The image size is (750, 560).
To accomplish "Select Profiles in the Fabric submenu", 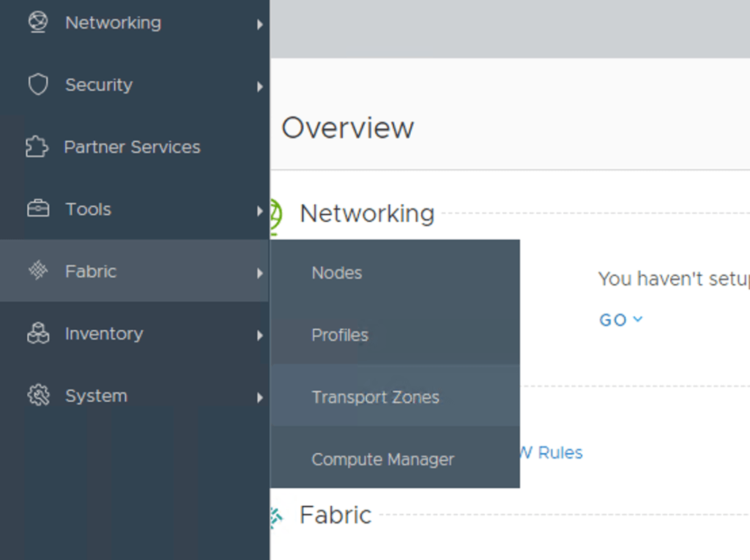I will (340, 335).
